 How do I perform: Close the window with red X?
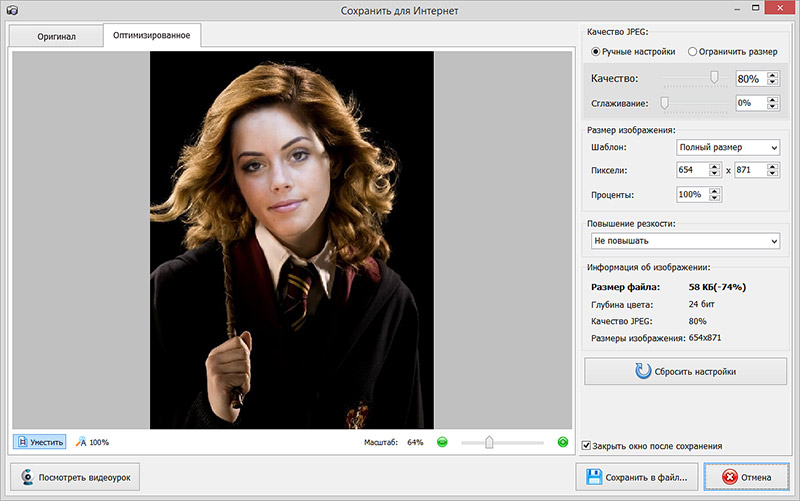(780, 8)
